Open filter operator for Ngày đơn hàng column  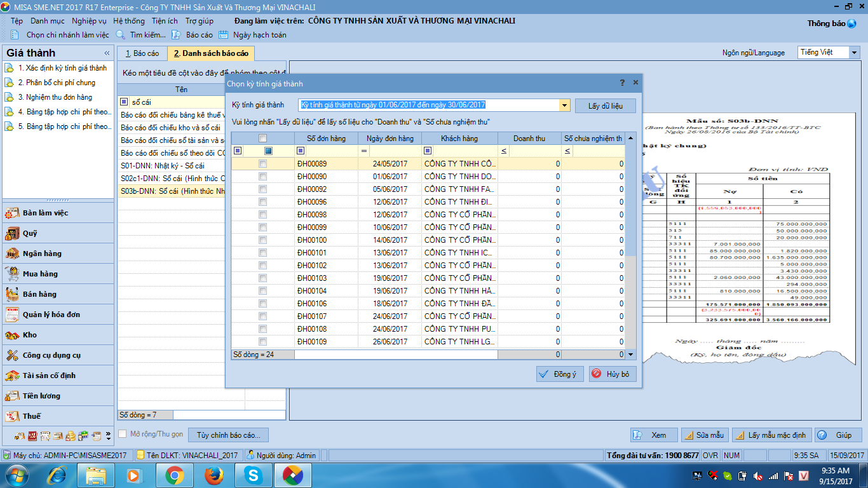(364, 151)
